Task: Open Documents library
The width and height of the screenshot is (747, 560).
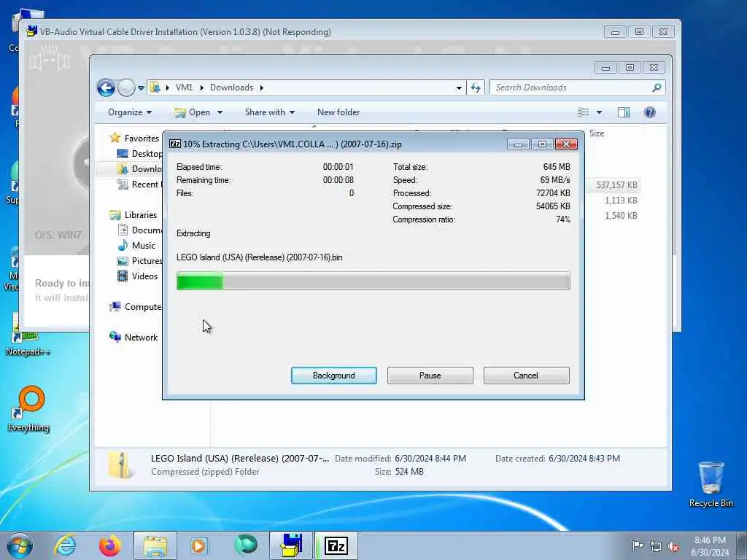Action: click(x=140, y=230)
